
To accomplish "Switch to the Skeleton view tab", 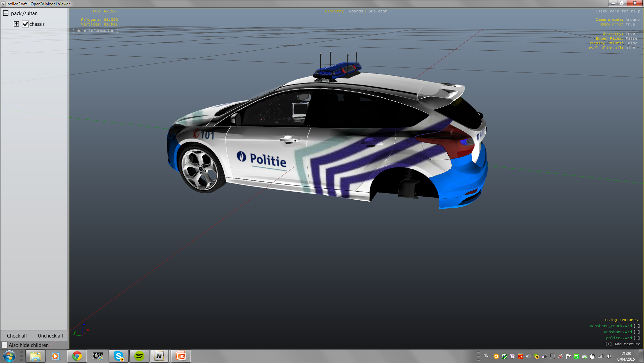I will (x=378, y=11).
